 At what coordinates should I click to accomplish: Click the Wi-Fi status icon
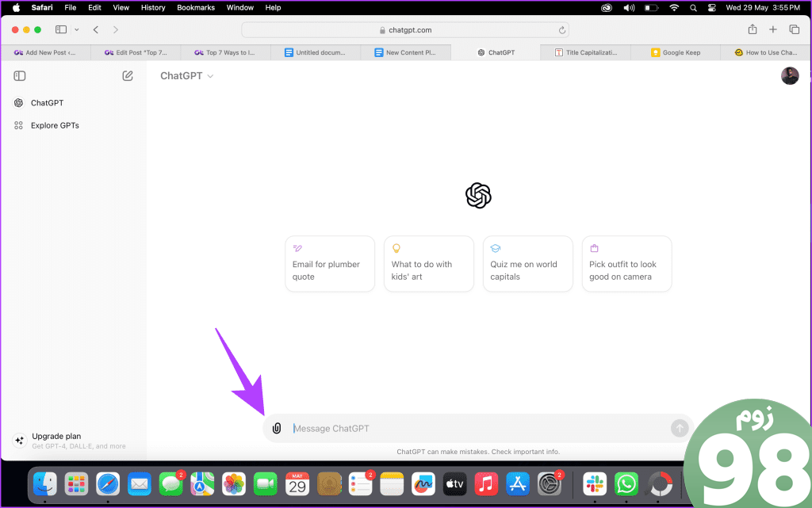[674, 8]
